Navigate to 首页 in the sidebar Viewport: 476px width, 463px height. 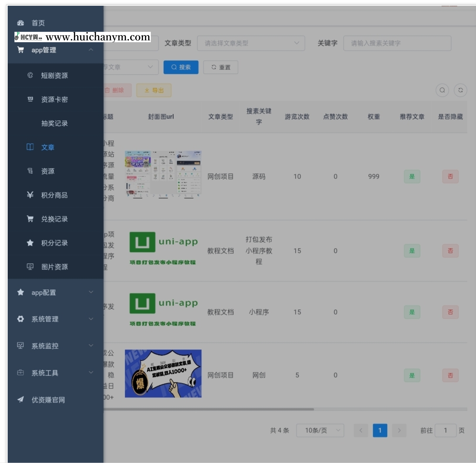coord(38,23)
